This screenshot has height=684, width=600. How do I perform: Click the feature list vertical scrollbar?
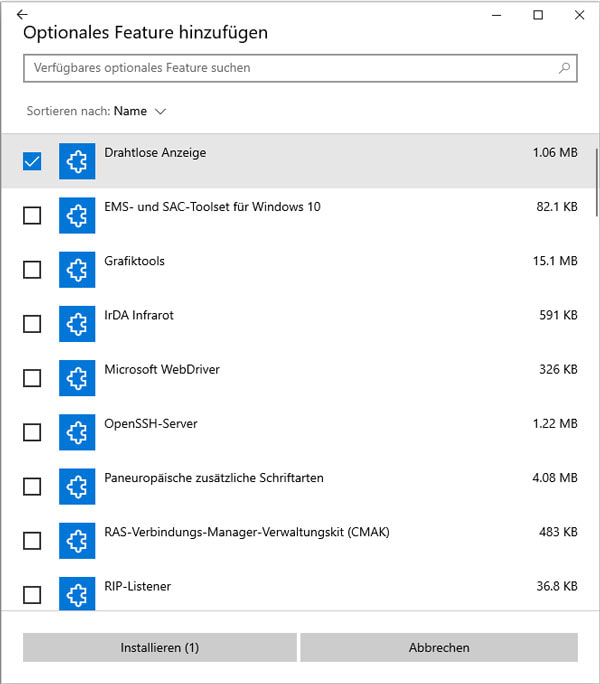click(596, 180)
